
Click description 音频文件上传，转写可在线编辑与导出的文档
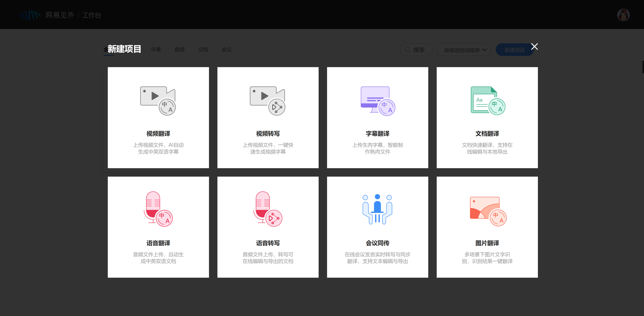(x=268, y=258)
